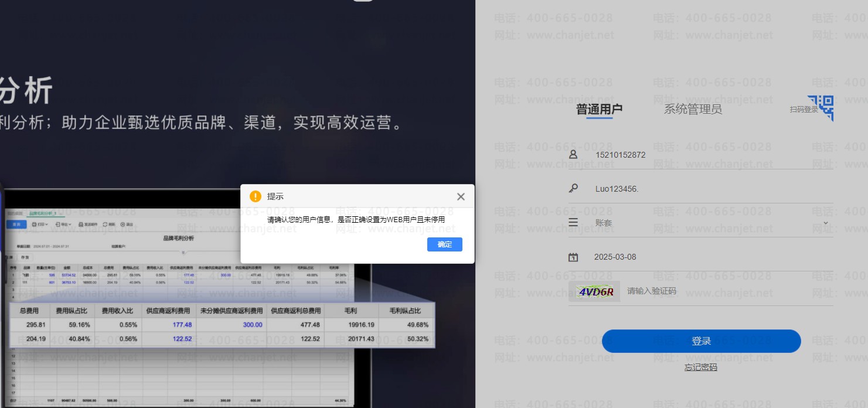Close the 提示 dialog with X

[461, 196]
